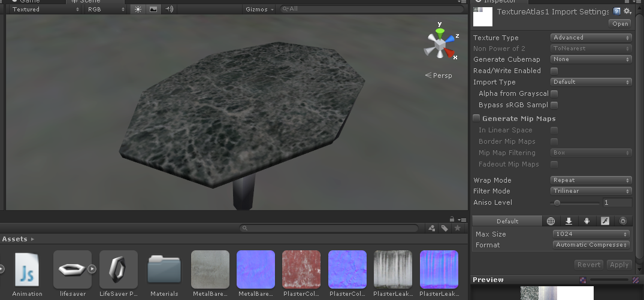Open Filter Mode dropdown set to Trilinear
The image size is (644, 300).
click(x=591, y=191)
